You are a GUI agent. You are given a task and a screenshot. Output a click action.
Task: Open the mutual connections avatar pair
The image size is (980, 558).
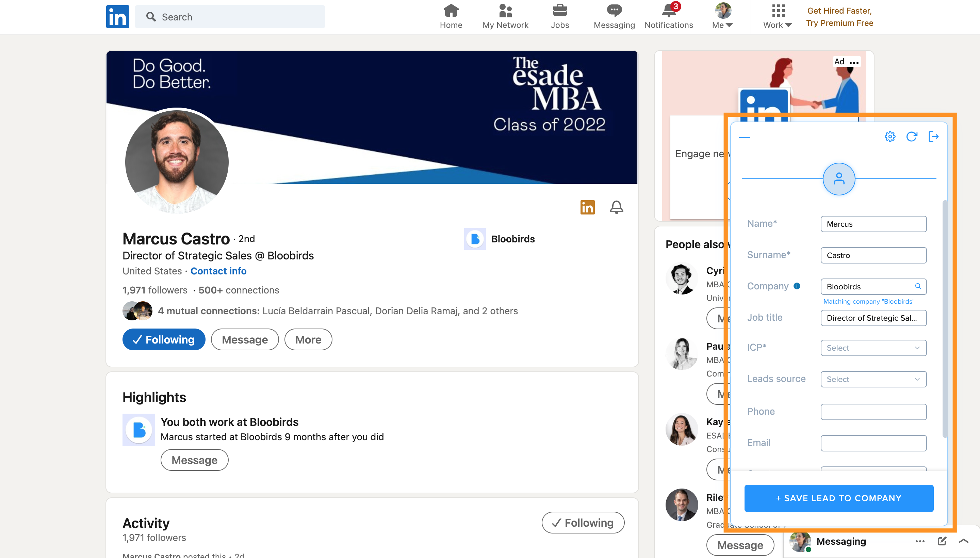[137, 311]
